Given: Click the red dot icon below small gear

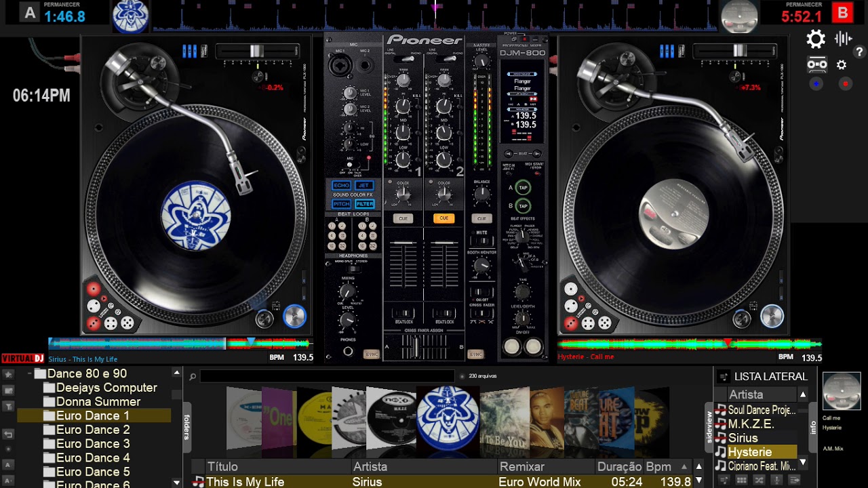Looking at the screenshot, I should pos(845,84).
